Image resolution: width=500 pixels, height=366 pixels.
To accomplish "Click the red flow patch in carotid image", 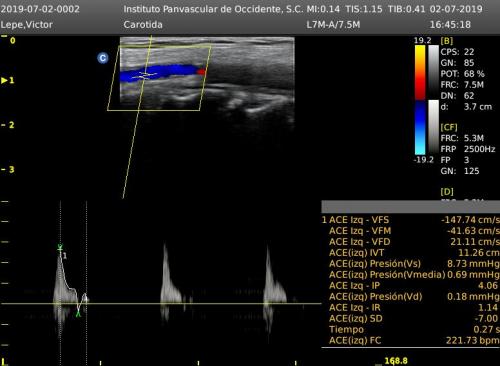I will pyautogui.click(x=201, y=72).
